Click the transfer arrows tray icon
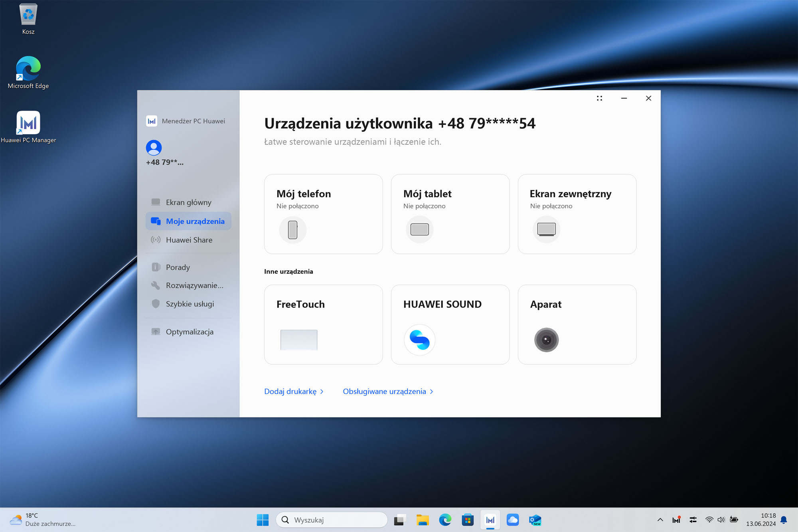This screenshot has height=532, width=798. pyautogui.click(x=693, y=520)
